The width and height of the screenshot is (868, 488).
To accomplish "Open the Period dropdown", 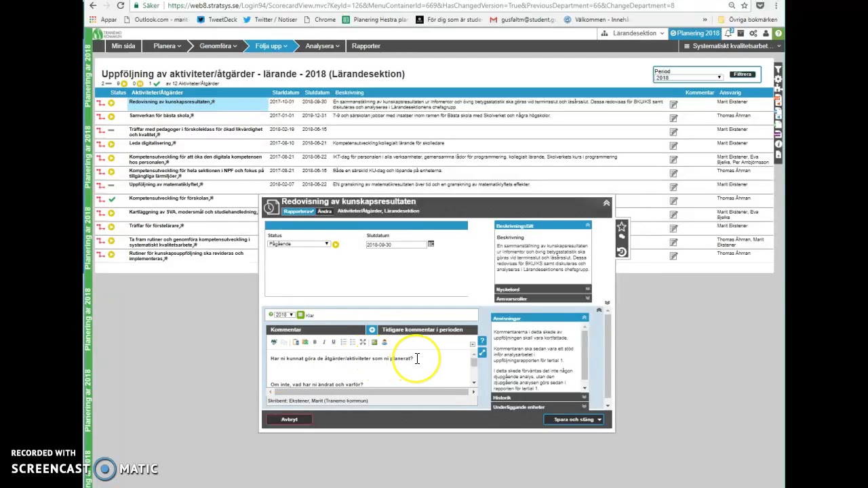I will (688, 77).
